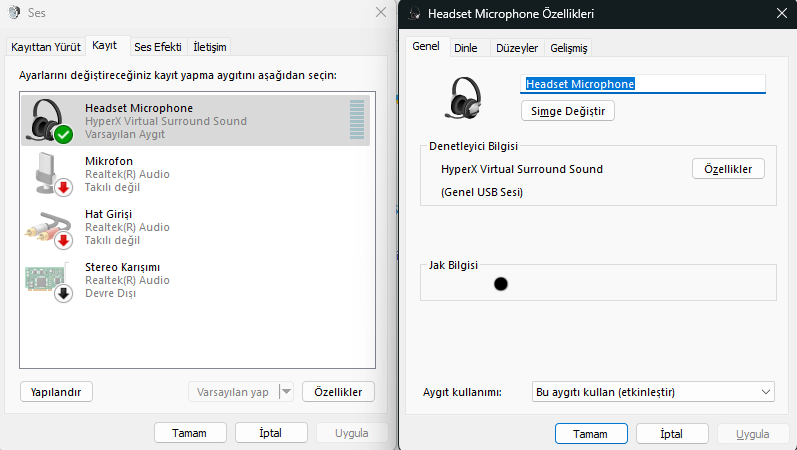Select the Headset Microphone device icon
Viewport: 797px width, 450px height.
(x=49, y=121)
